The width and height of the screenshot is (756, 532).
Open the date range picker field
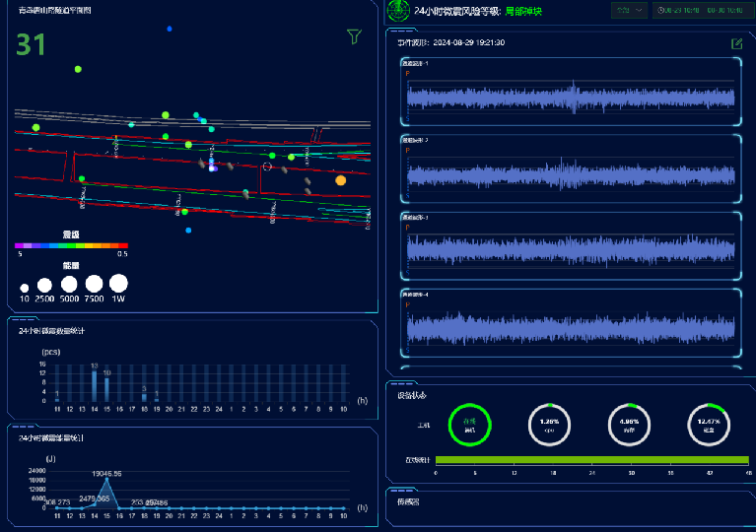click(x=700, y=11)
